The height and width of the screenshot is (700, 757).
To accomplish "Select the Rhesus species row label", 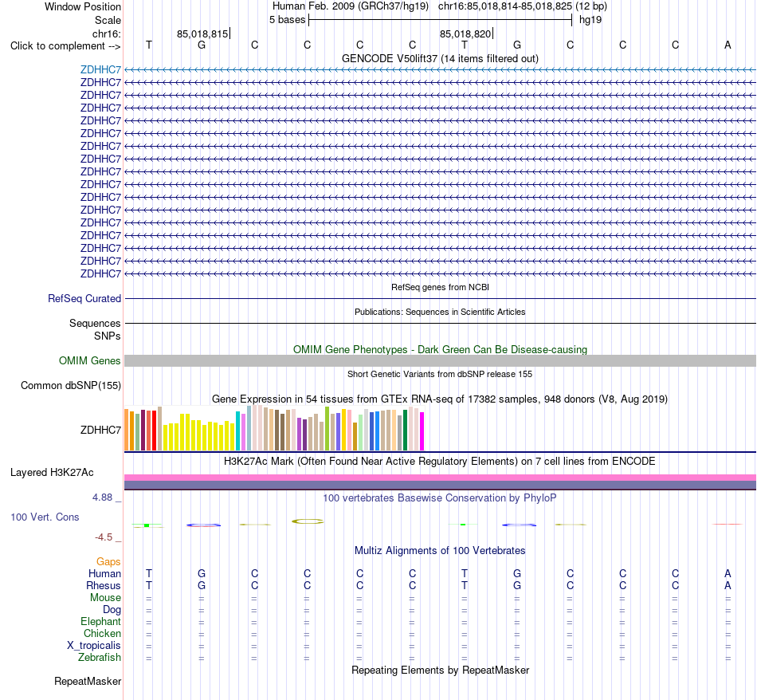I will 104,585.
